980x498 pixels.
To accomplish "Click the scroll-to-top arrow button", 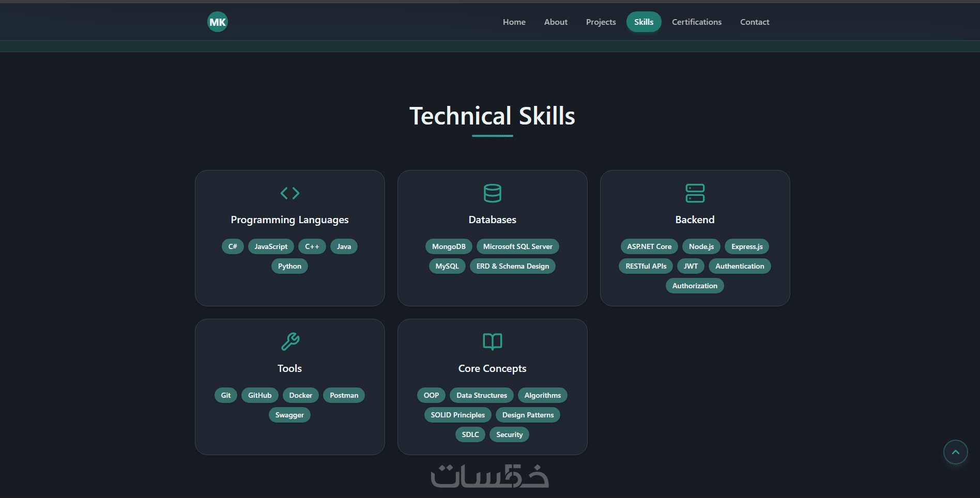I will coord(956,452).
